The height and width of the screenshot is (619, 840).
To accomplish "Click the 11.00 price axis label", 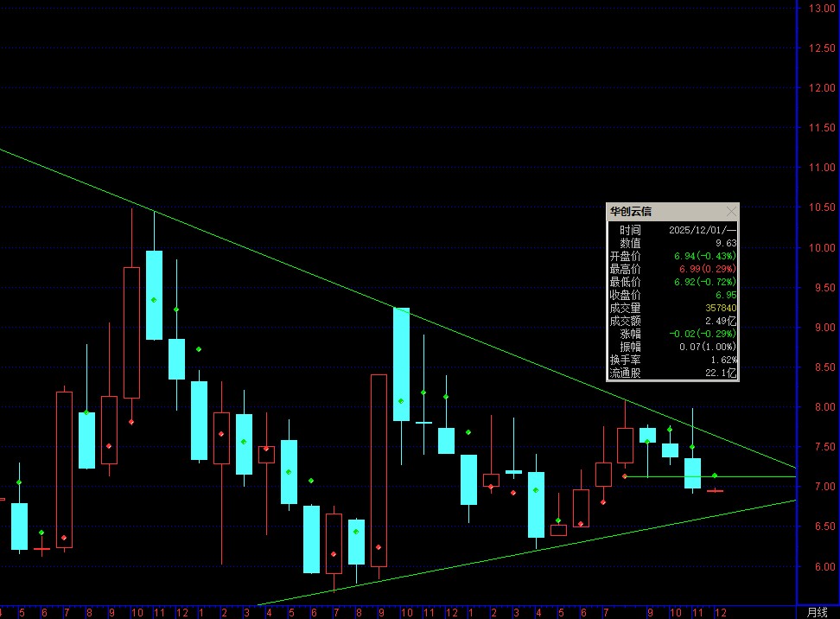I will point(822,167).
